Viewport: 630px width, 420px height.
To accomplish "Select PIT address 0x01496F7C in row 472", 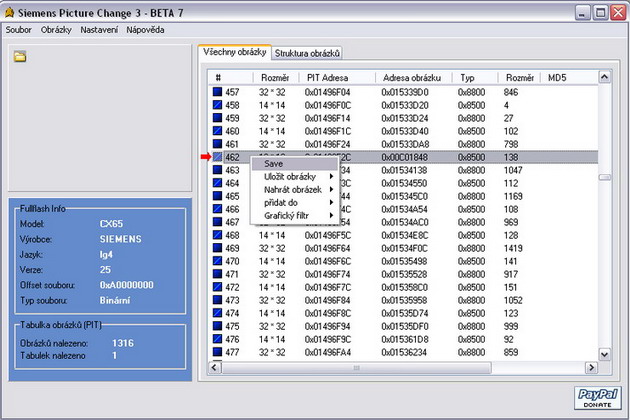I will coord(327,287).
